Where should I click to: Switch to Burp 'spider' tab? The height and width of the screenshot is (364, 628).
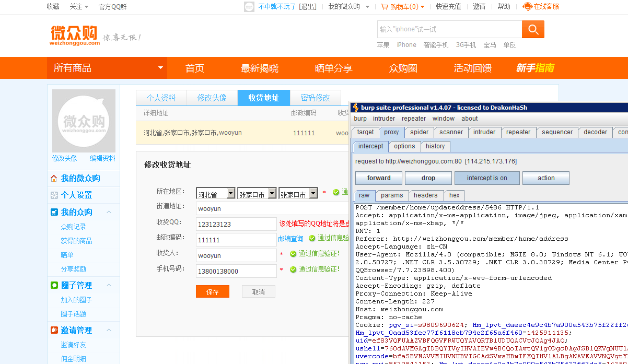[x=419, y=133]
